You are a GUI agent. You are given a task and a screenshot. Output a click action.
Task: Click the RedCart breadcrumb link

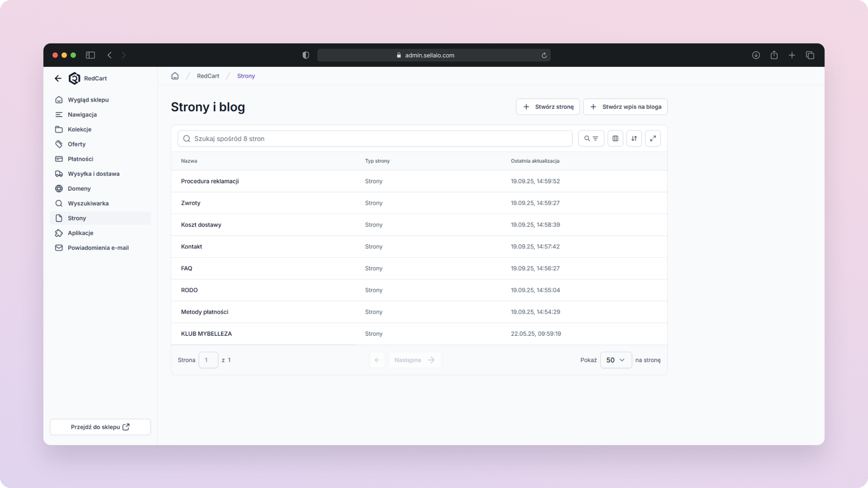coord(208,76)
